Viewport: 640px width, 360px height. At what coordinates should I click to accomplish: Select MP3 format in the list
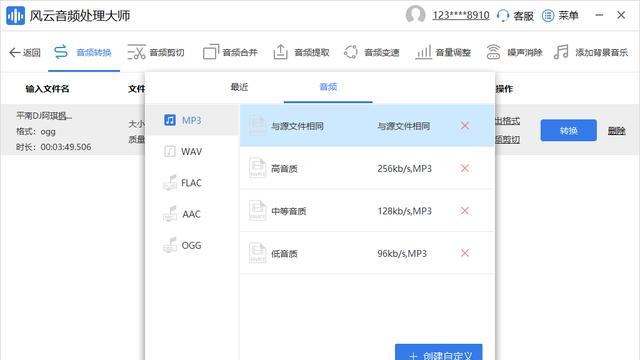(x=192, y=120)
